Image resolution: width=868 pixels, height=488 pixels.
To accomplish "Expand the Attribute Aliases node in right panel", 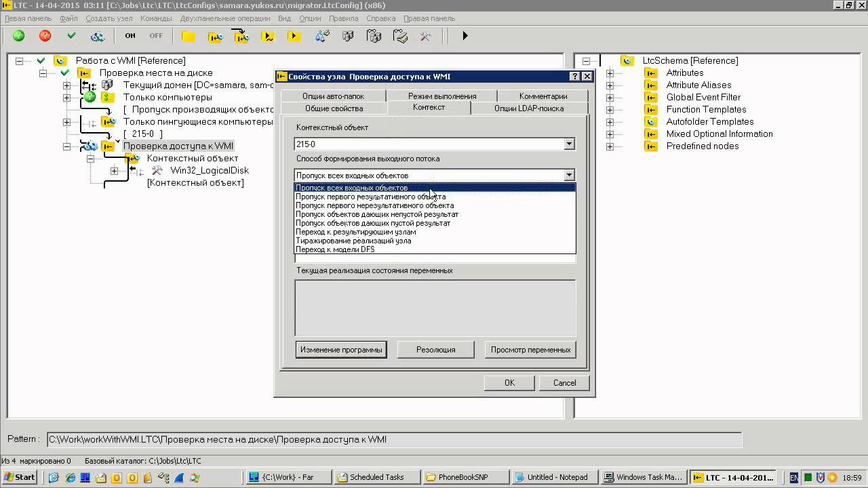I will pos(610,85).
